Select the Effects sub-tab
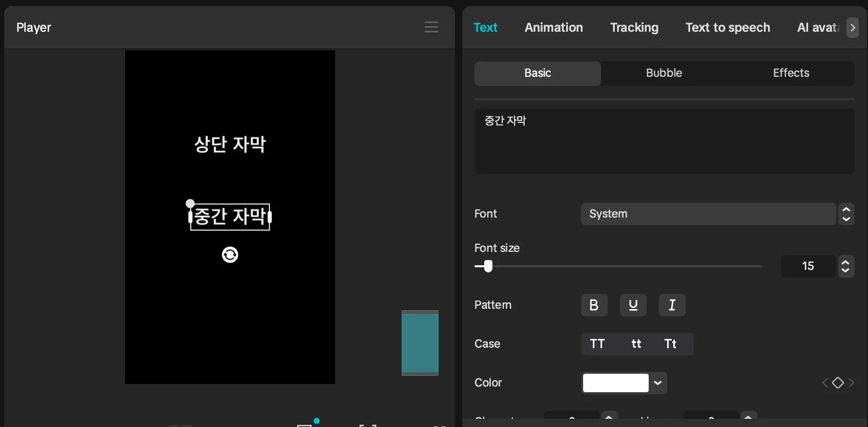 tap(791, 73)
